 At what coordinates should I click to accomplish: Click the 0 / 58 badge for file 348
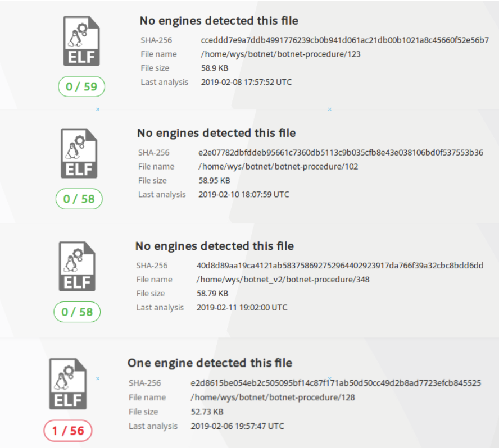coord(77,312)
